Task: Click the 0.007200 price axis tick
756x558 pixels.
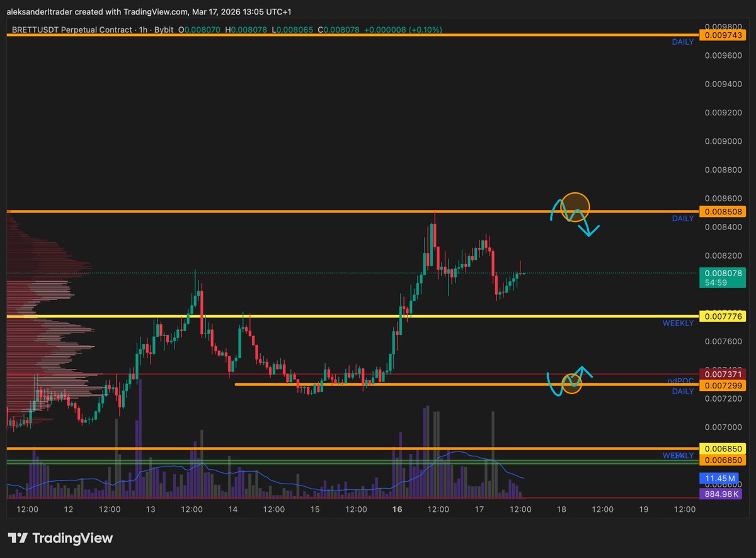Action: [724, 399]
